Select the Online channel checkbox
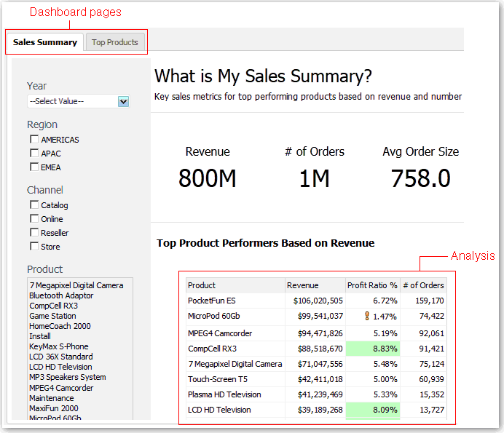 point(34,219)
